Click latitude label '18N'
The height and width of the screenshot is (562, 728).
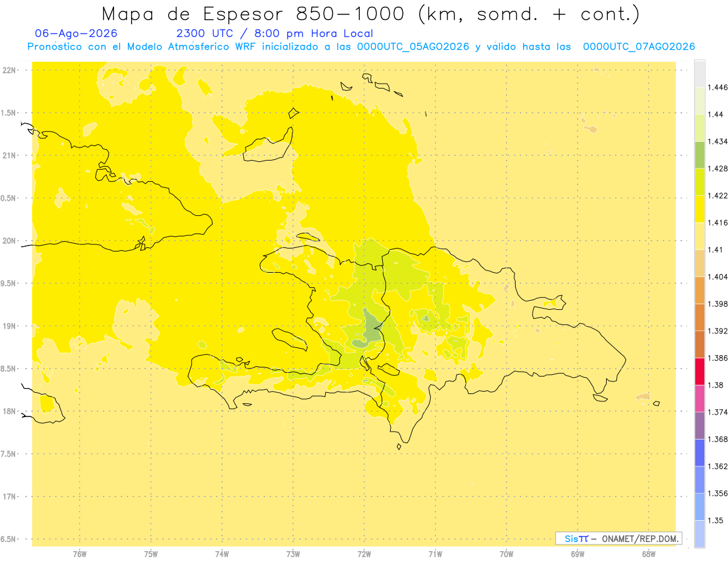click(10, 412)
